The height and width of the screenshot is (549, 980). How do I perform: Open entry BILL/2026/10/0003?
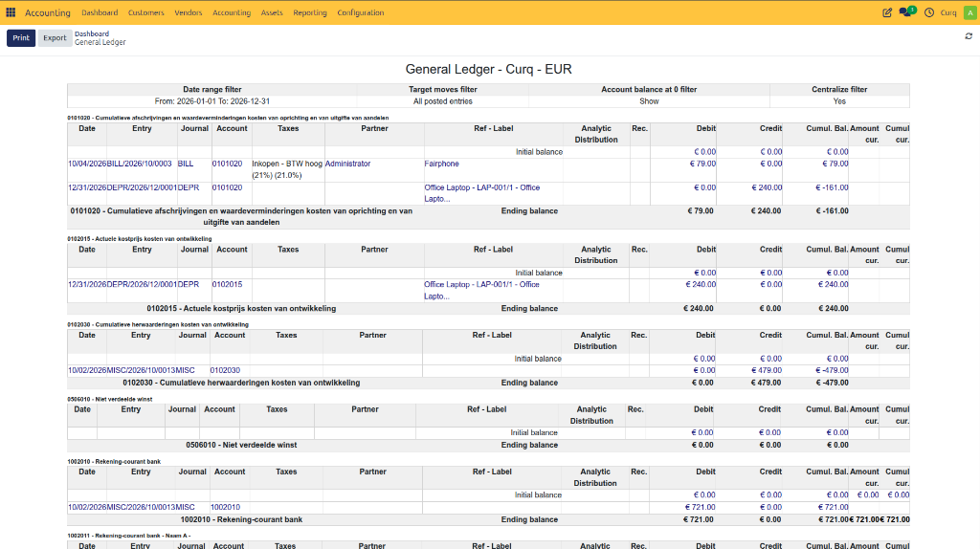[x=140, y=164]
